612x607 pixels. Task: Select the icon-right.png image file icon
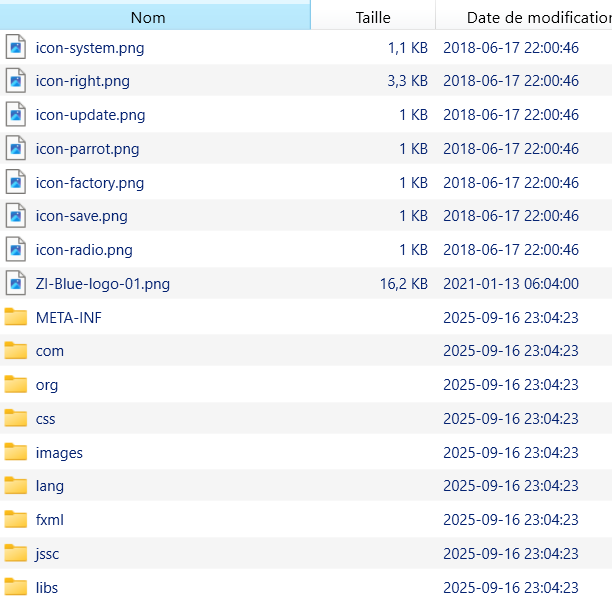(x=15, y=81)
